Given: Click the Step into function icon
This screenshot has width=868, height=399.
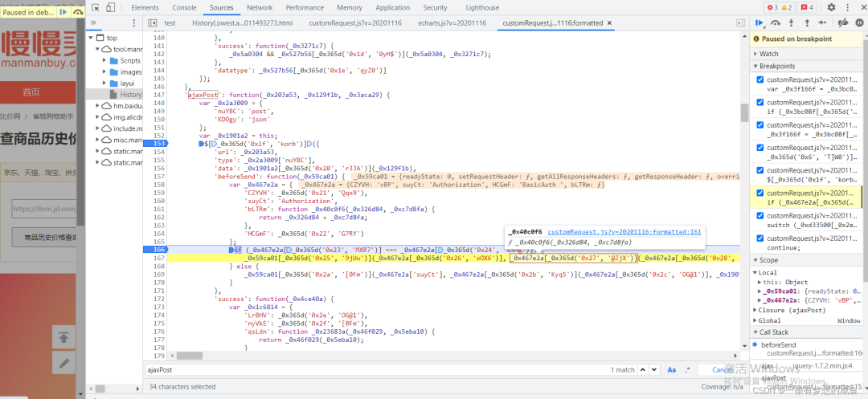Looking at the screenshot, I should 792,23.
